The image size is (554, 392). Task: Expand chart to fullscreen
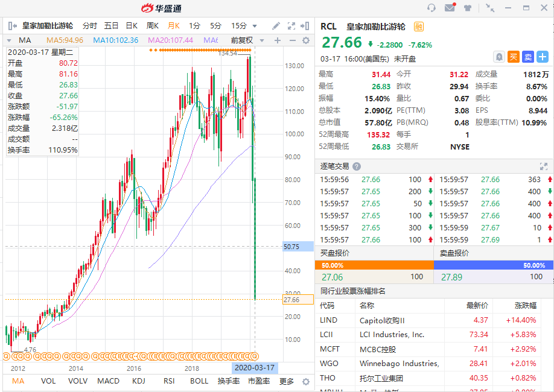[291, 26]
